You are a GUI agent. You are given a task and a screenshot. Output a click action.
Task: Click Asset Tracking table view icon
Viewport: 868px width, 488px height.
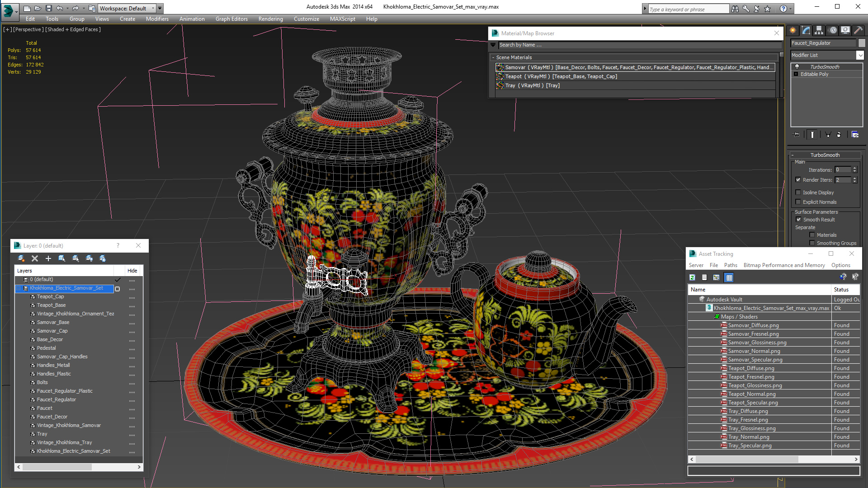[729, 277]
